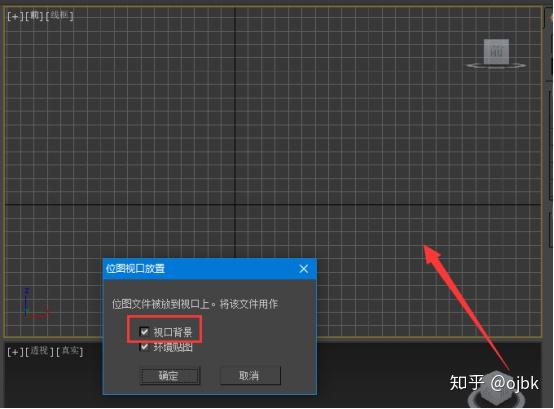Open the 线框 shading menu
This screenshot has width=554, height=409.
(x=59, y=16)
